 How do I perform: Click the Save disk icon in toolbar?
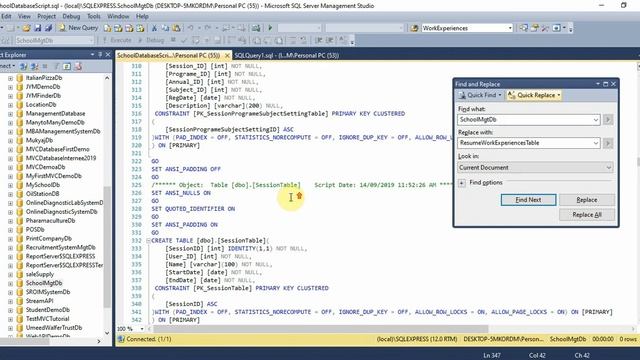pos(38,28)
